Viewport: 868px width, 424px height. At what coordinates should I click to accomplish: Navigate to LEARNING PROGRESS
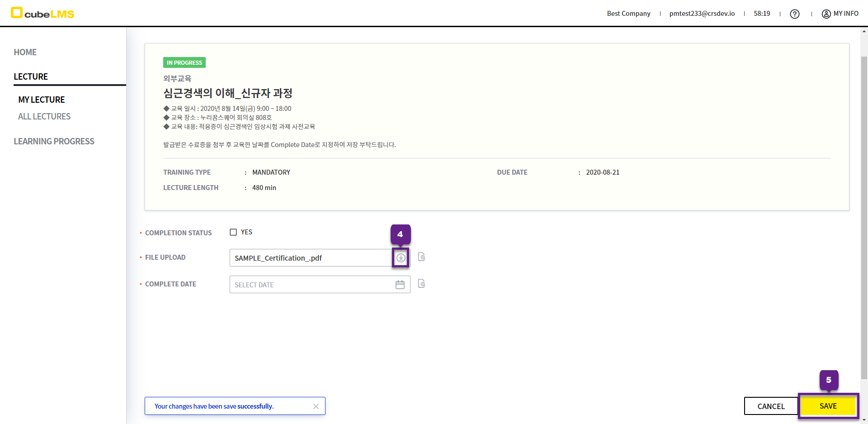click(x=54, y=141)
